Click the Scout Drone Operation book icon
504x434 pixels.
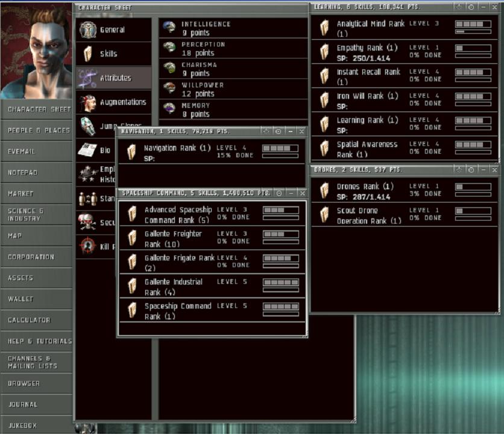324,215
